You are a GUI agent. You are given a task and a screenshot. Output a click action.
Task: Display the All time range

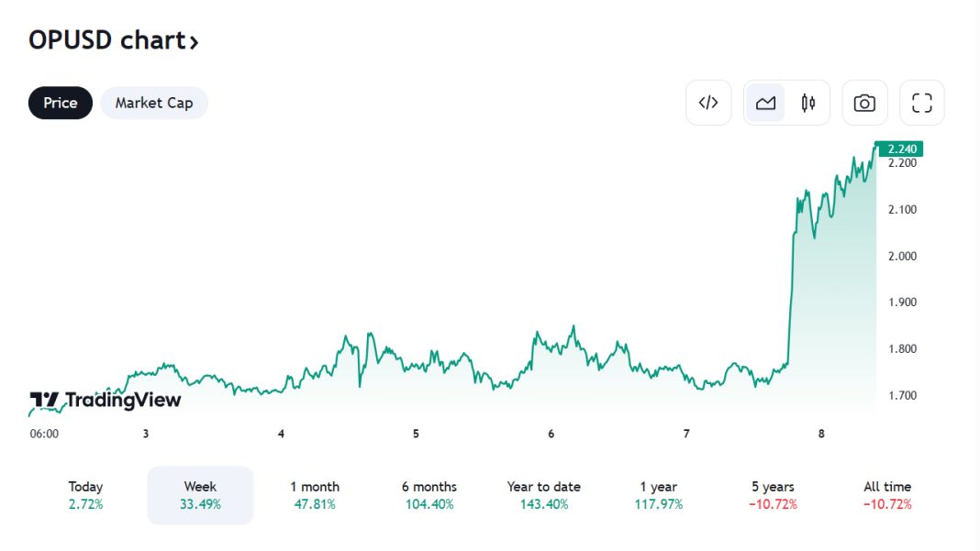(x=887, y=495)
